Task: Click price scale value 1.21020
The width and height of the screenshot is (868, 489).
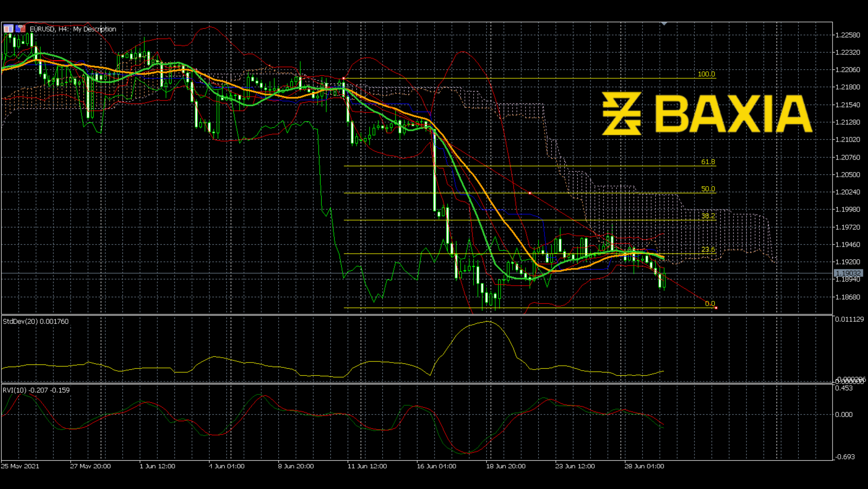Action: [848, 140]
